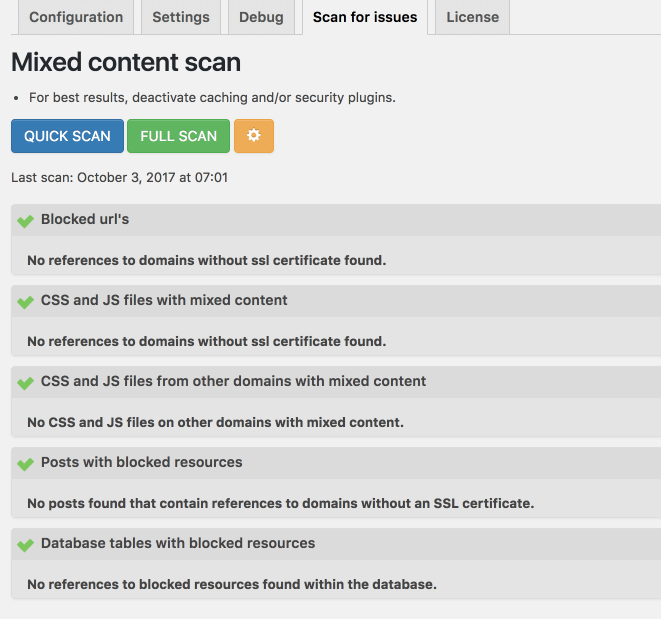Click the Last scan date text
This screenshot has width=661, height=619.
(119, 178)
